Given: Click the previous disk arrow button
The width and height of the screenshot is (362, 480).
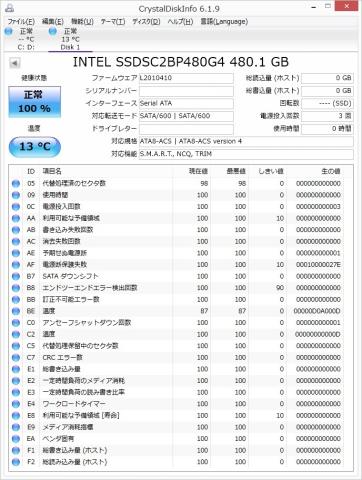Looking at the screenshot, I should (14, 63).
